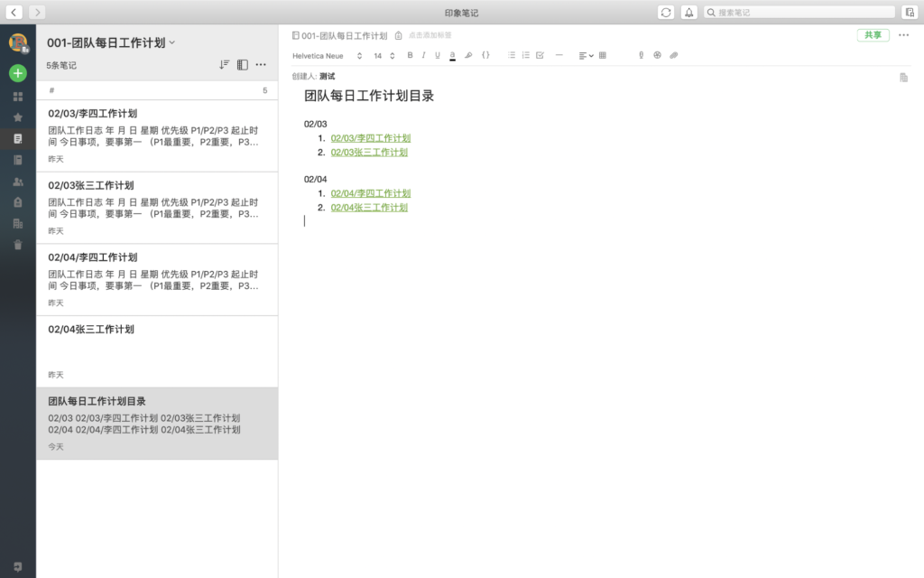
Task: Click the green new note plus button
Action: click(18, 73)
